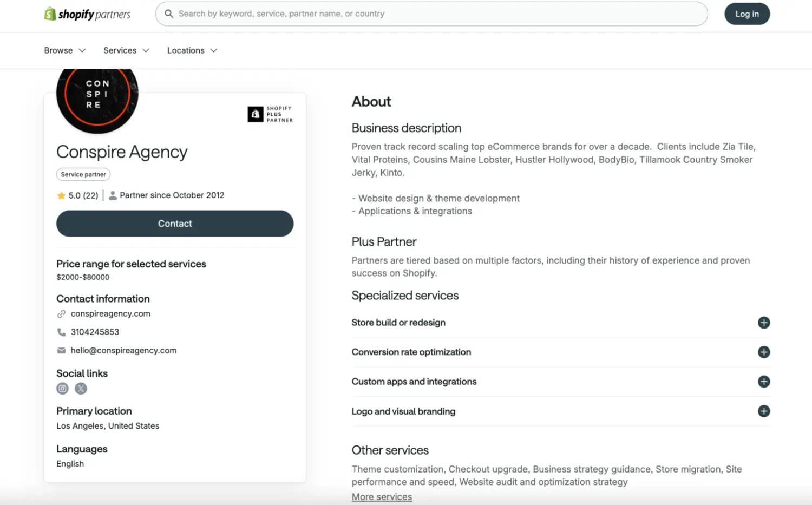Expand the Store build or redesign section
This screenshot has width=812, height=505.
coord(764,323)
